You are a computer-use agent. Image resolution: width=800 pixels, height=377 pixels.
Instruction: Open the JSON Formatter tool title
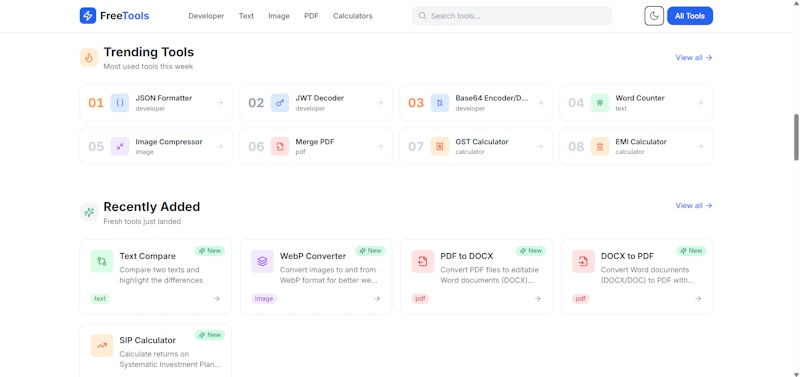click(x=164, y=98)
